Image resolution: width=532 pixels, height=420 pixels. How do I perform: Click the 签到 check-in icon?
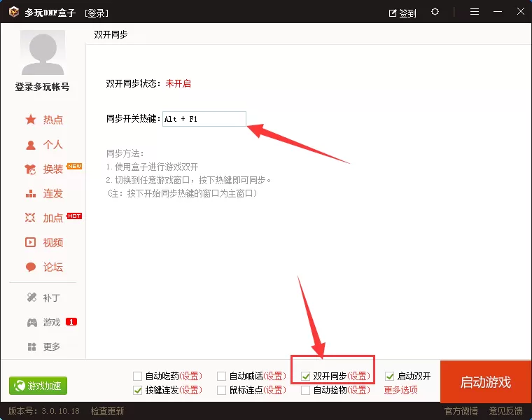pyautogui.click(x=393, y=13)
